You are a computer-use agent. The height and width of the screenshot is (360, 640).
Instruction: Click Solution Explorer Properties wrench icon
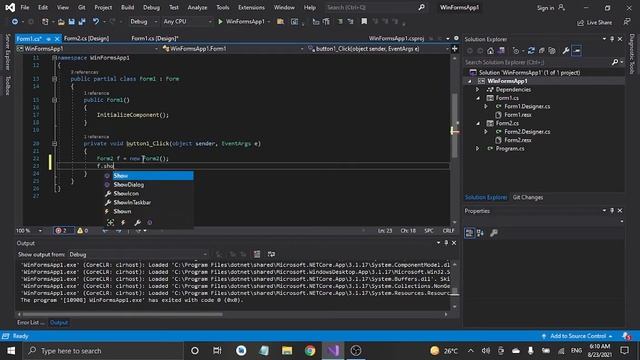566,51
